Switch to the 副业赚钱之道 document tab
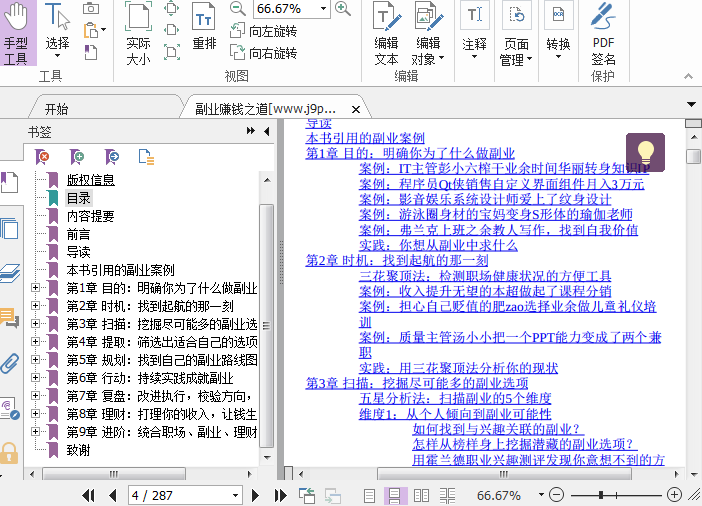This screenshot has width=702, height=506. click(265, 109)
